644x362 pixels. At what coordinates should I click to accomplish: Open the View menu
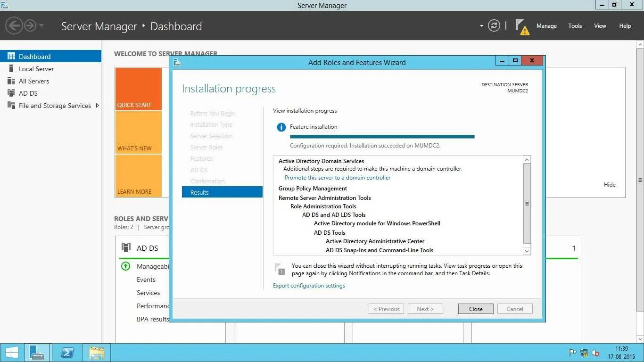[600, 26]
